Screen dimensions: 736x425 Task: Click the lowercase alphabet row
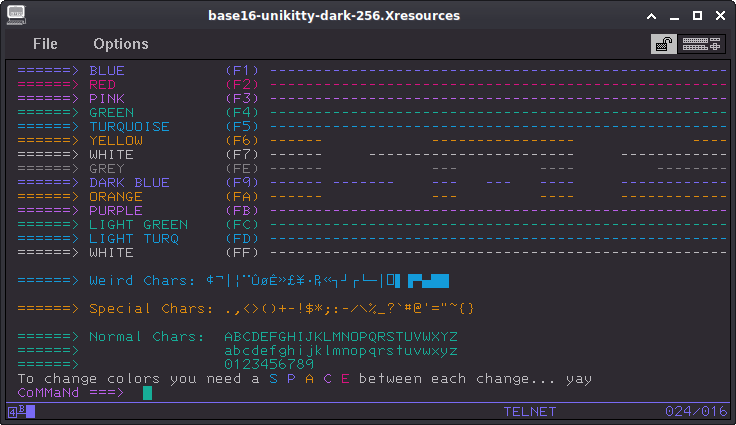[341, 351]
